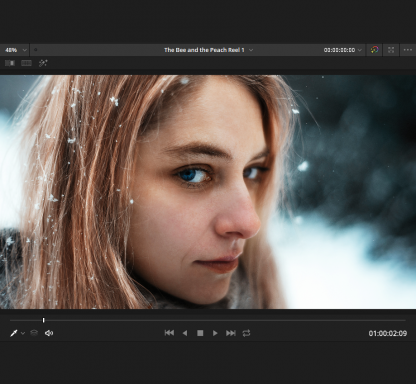The width and height of the screenshot is (416, 384).
Task: Open The Bee and the Peach Reel 1 dropdown
Action: click(208, 50)
